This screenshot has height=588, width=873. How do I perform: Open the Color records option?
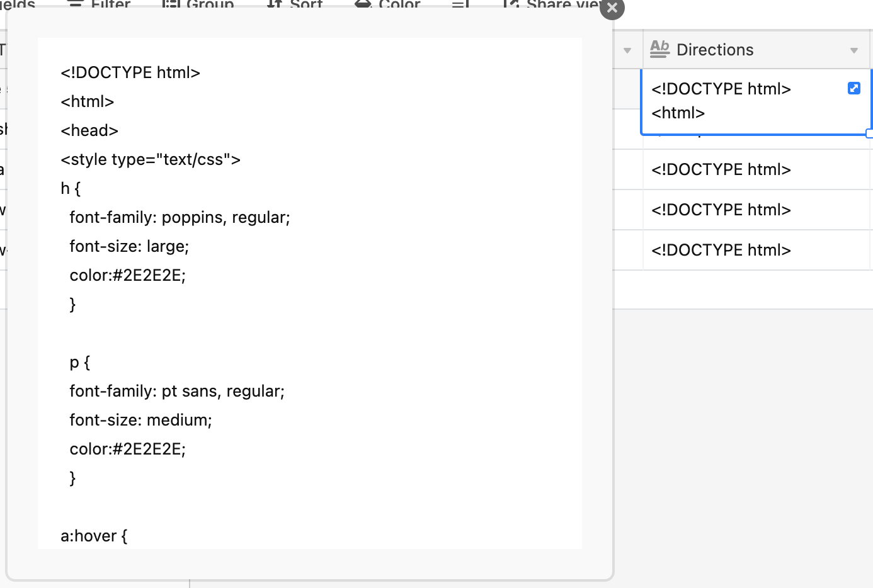point(387,4)
